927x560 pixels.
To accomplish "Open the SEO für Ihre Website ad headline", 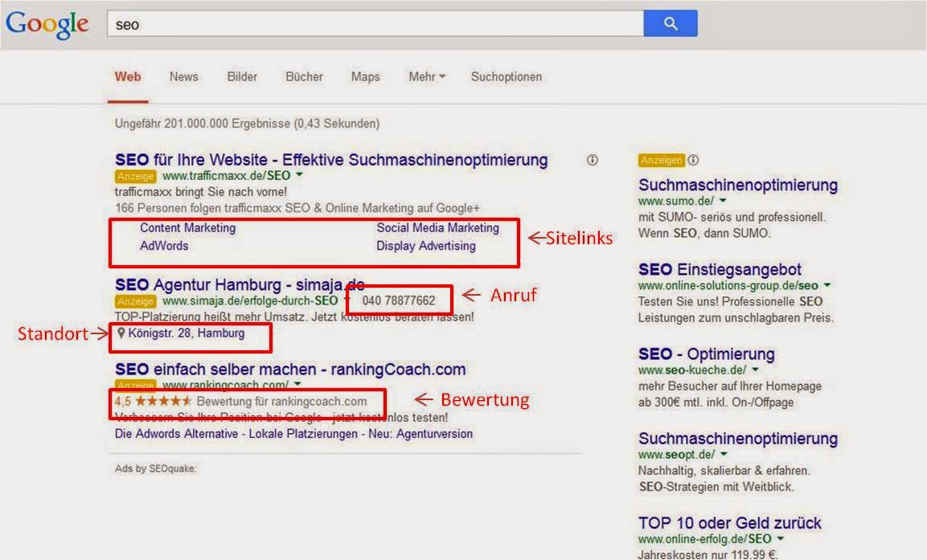I will [331, 160].
